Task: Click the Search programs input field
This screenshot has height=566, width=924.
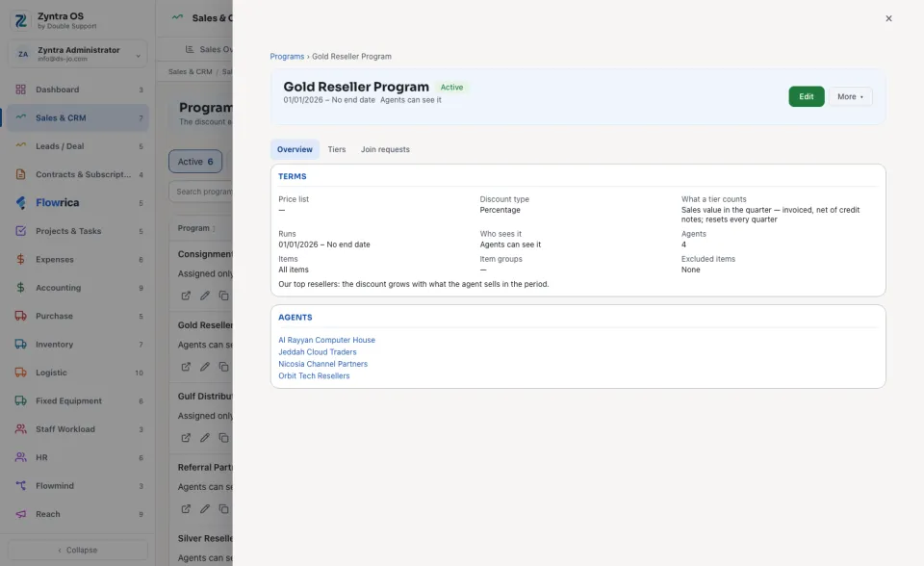Action: [x=201, y=192]
